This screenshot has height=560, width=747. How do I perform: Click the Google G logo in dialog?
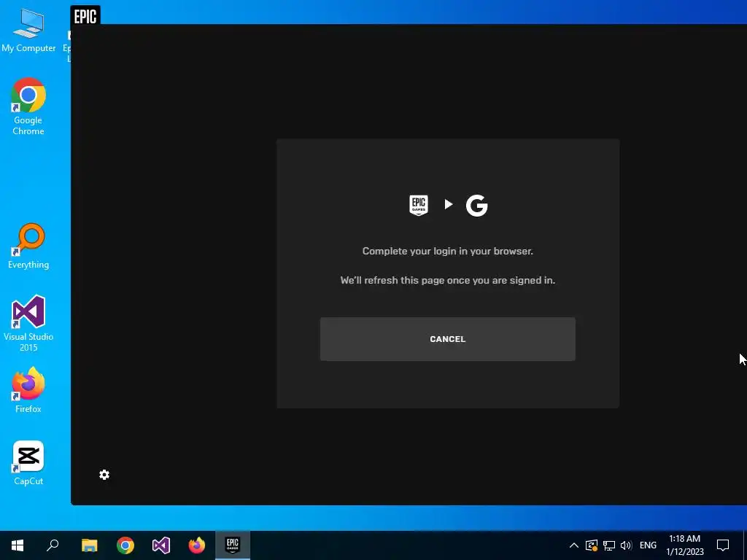coord(477,205)
